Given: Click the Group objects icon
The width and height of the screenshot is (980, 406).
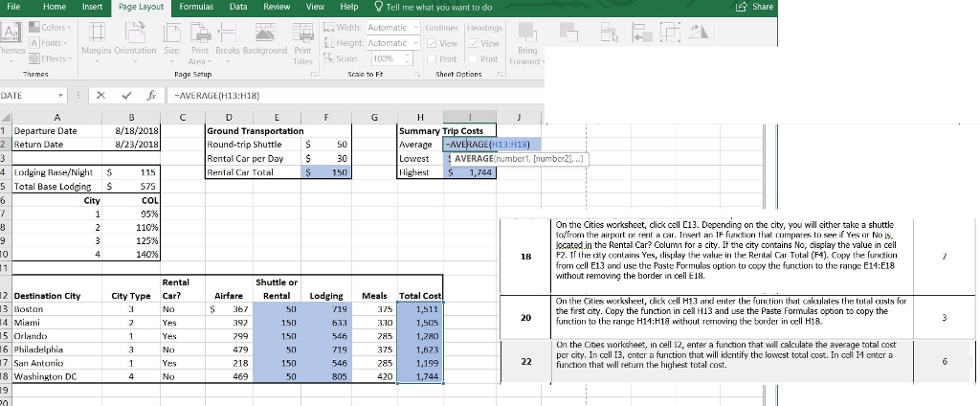Looking at the screenshot, I should (x=669, y=32).
